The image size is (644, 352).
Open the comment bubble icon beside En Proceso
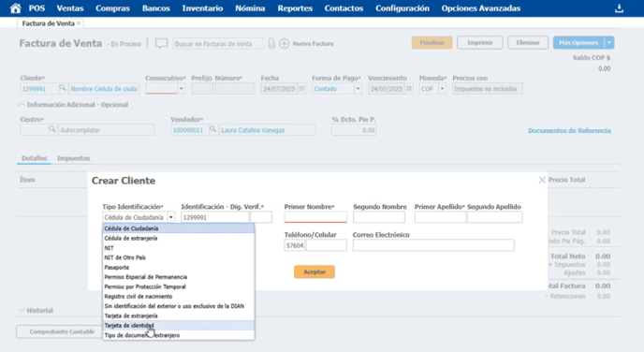(161, 44)
